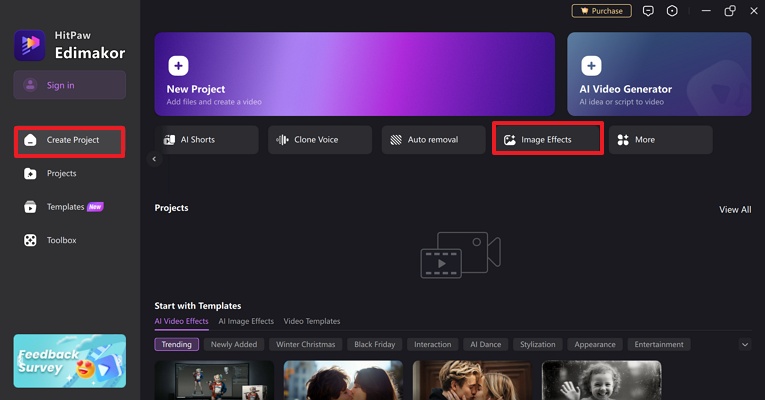Image resolution: width=765 pixels, height=400 pixels.
Task: Collapse the left sidebar with arrow handle
Action: 153,159
